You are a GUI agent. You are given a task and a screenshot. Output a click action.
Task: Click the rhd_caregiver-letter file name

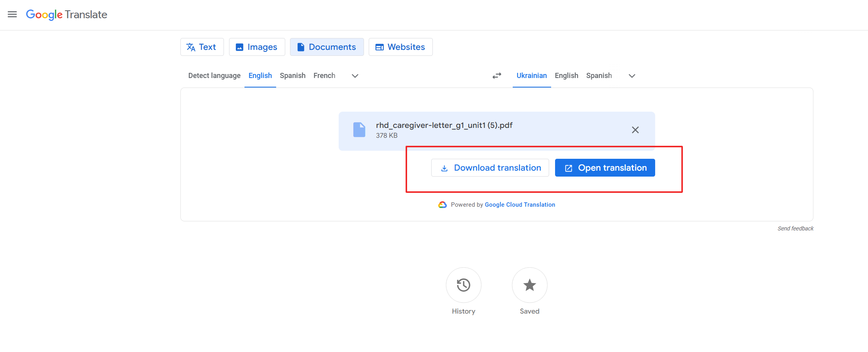[444, 125]
